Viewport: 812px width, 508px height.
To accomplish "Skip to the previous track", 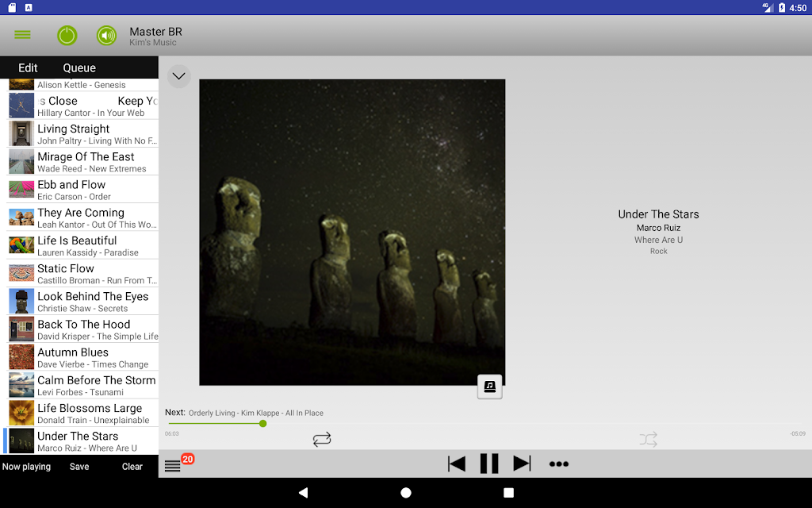I will pyautogui.click(x=456, y=464).
